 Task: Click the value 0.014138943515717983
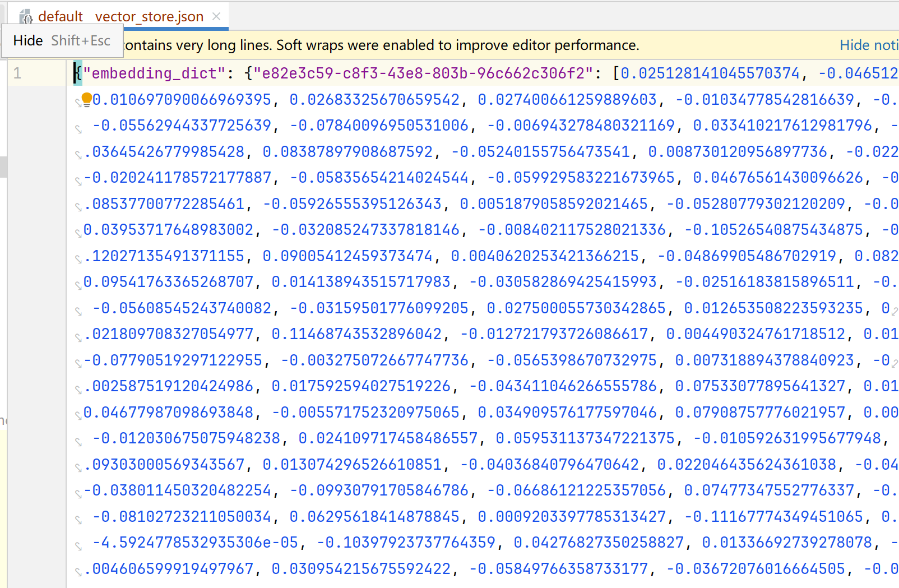[362, 282]
